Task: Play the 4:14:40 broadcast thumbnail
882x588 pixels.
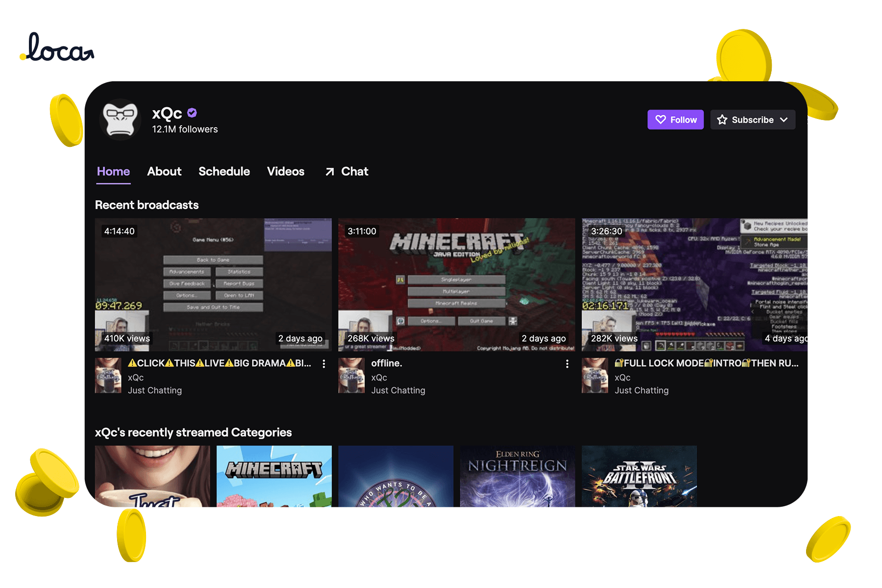Action: click(213, 284)
